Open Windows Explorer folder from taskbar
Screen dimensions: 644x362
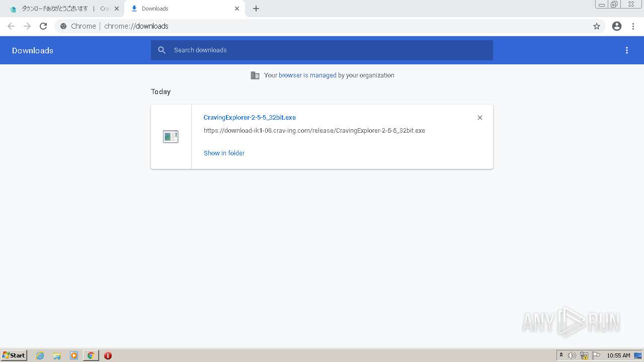tap(57, 355)
